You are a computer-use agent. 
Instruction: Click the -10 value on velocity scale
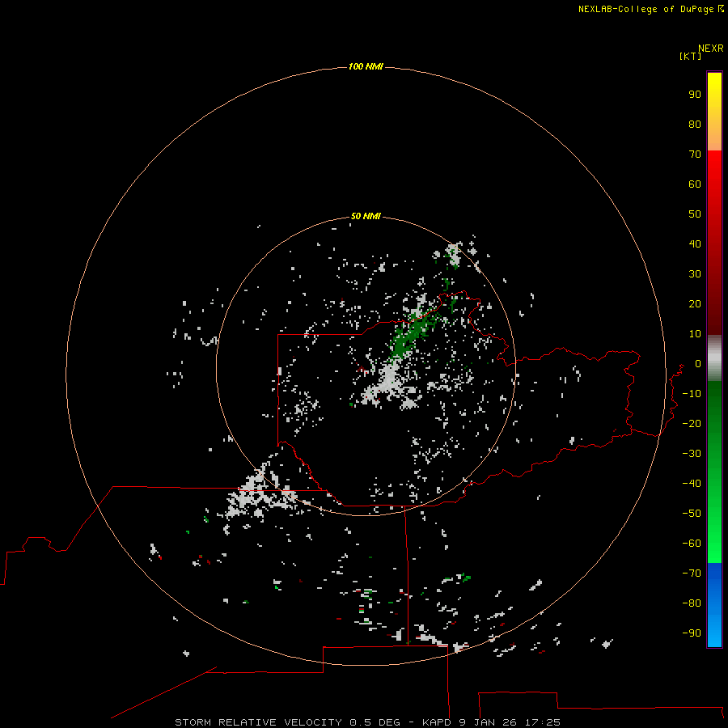pos(692,394)
